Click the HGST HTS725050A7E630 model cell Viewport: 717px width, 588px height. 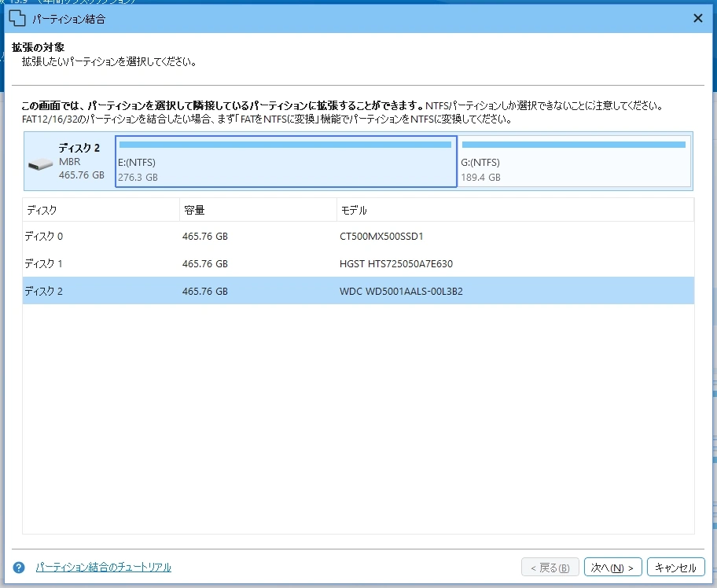pyautogui.click(x=396, y=264)
